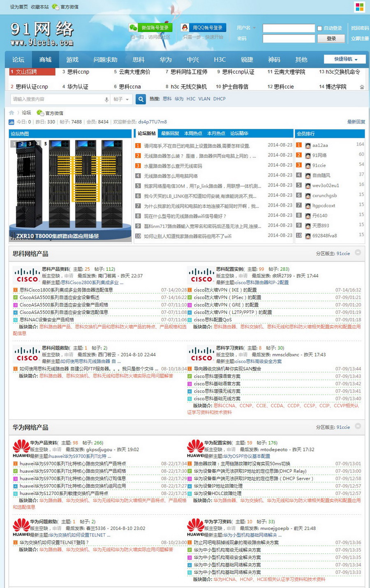Click the colorful windows icon in the top right

[359, 7]
